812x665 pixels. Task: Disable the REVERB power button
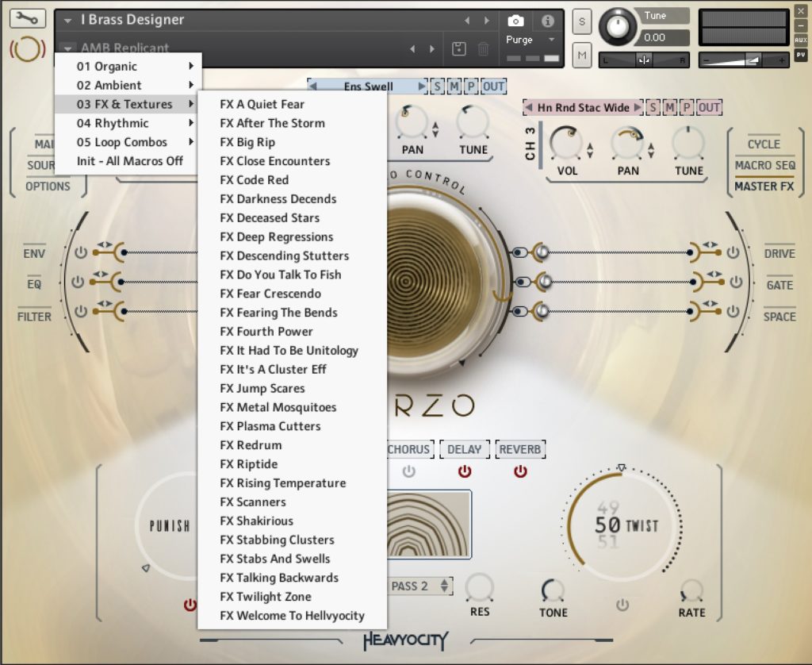click(x=520, y=471)
